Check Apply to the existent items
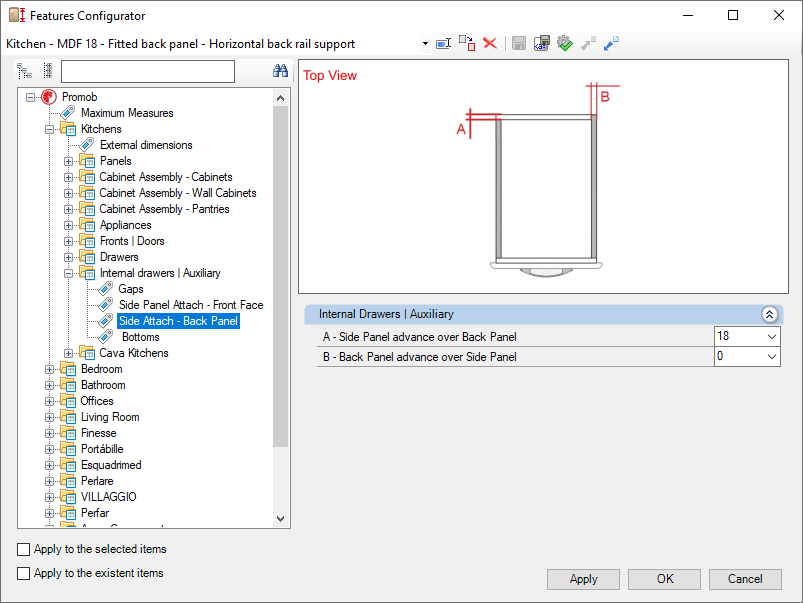This screenshot has width=803, height=603. pos(24,573)
